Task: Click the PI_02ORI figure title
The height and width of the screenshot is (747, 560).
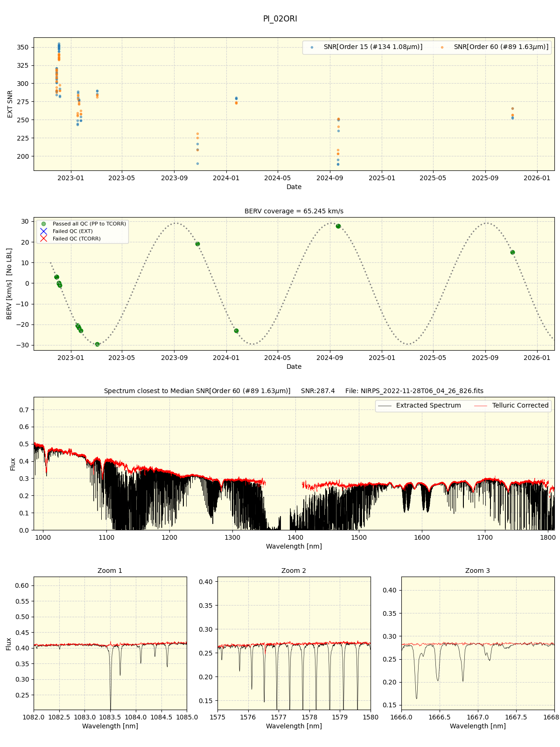Action: coord(280,19)
